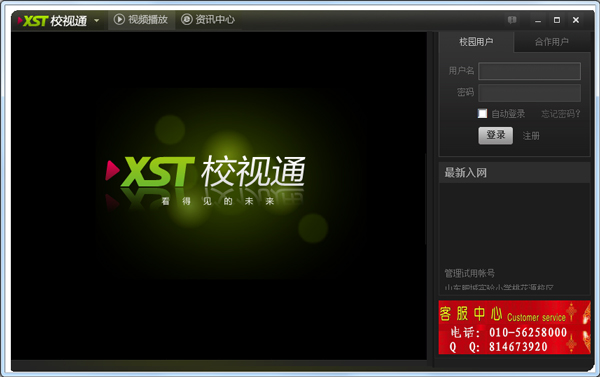Screen dimensions: 600x377
Task: Switch to the 视频播放 tab
Action: point(141,20)
